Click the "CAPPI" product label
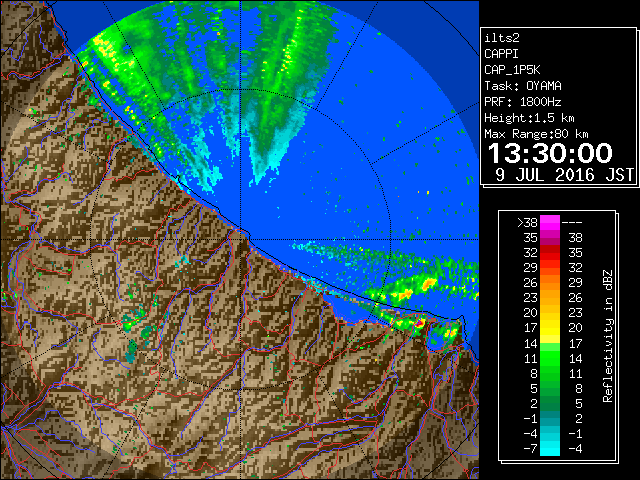 (x=501, y=54)
